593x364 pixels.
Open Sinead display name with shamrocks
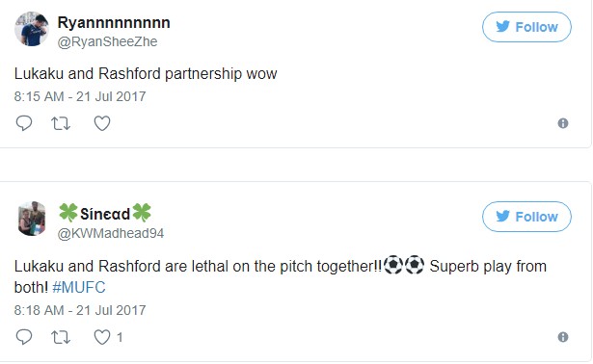pos(105,214)
